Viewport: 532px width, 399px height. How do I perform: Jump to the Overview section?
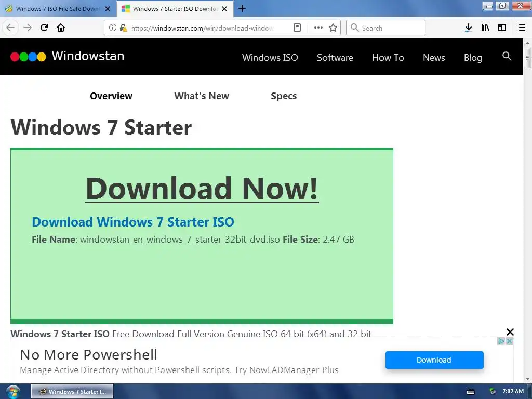(x=111, y=96)
